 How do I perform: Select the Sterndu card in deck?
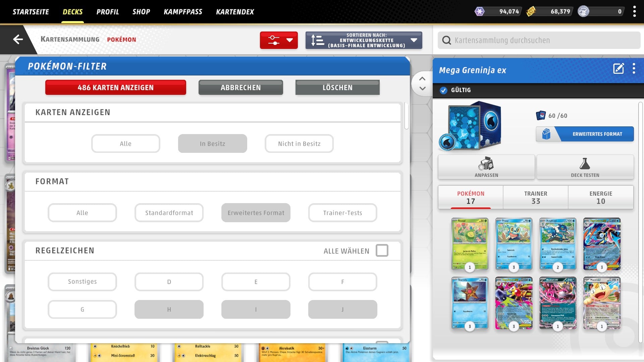tap(470, 303)
